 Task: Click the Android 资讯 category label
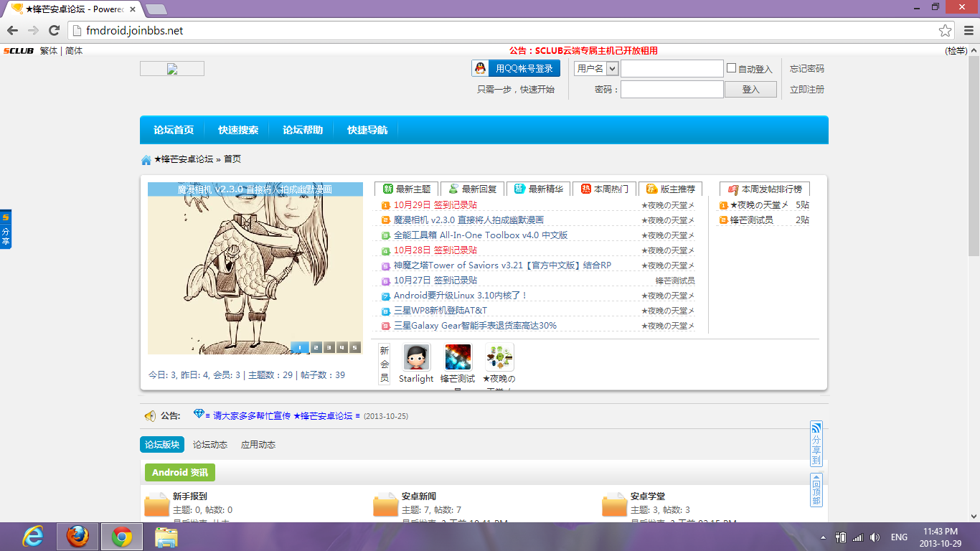pyautogui.click(x=180, y=473)
